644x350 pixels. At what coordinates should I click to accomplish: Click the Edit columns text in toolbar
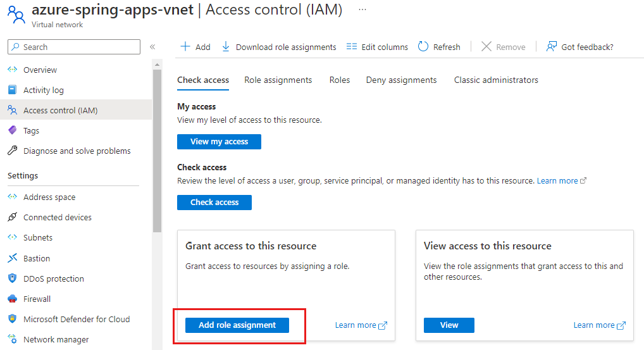pyautogui.click(x=385, y=47)
